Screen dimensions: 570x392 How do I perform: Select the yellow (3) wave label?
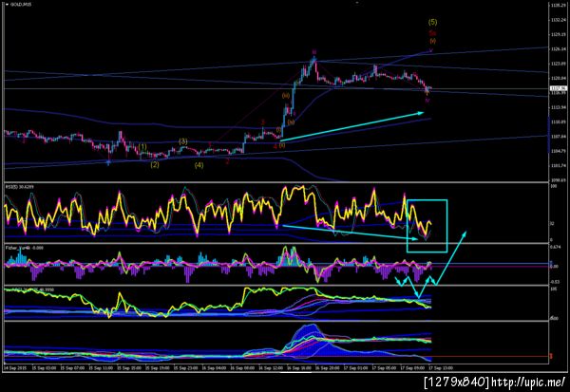(182, 141)
